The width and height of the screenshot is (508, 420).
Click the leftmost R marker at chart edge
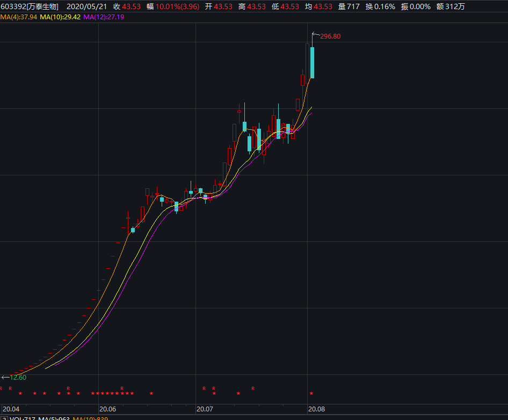point(1,388)
